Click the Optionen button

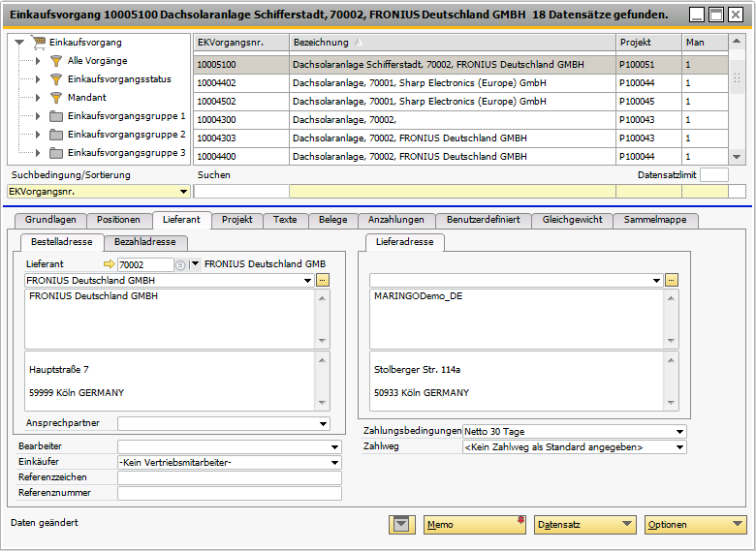pos(695,525)
